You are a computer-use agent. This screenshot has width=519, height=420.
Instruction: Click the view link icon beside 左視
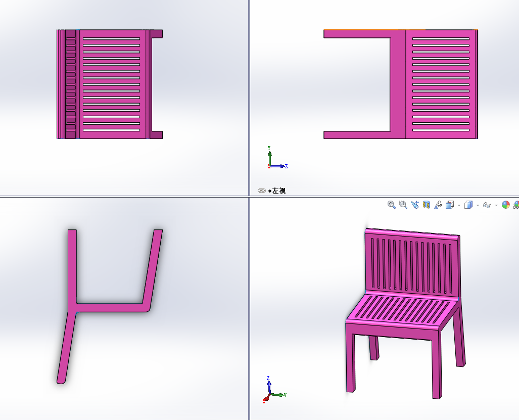pyautogui.click(x=261, y=191)
